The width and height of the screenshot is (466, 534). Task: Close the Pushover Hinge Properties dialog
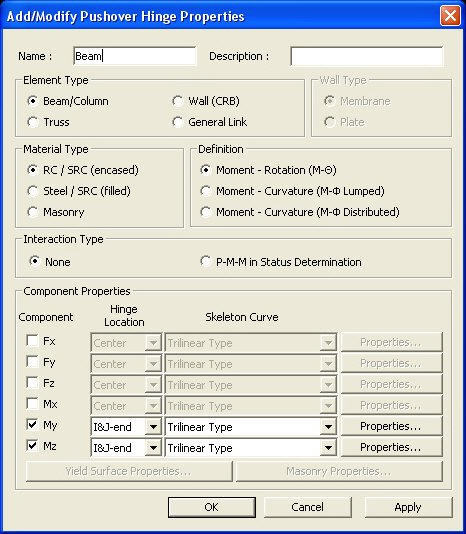tap(450, 16)
